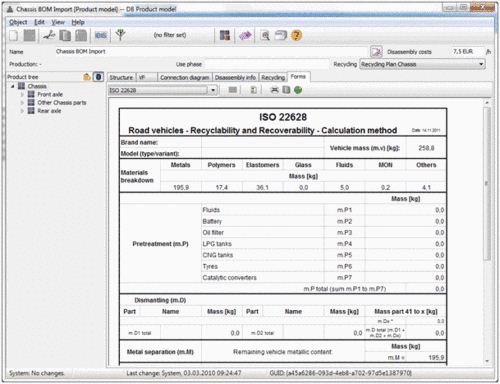The height and width of the screenshot is (384, 500).
Task: Click the LPG tanks row label
Action: 217,244
